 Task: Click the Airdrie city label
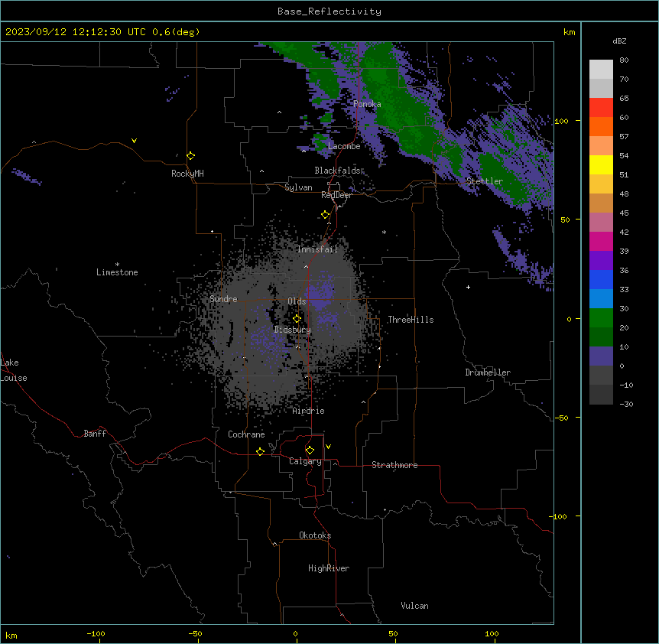click(309, 411)
